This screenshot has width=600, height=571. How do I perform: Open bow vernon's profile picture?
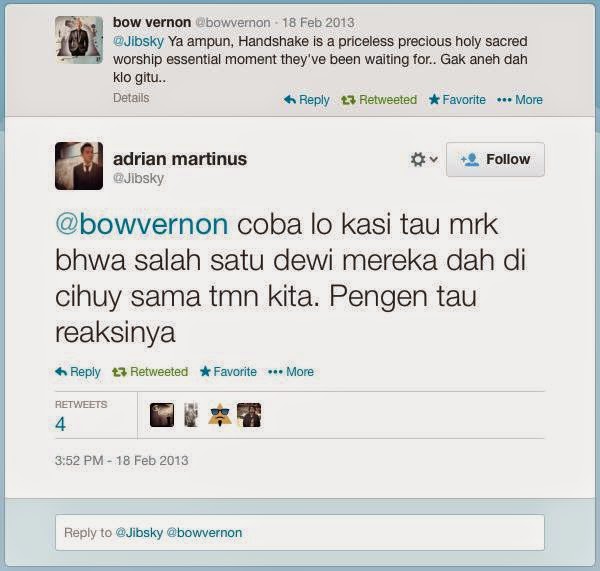coord(79,40)
